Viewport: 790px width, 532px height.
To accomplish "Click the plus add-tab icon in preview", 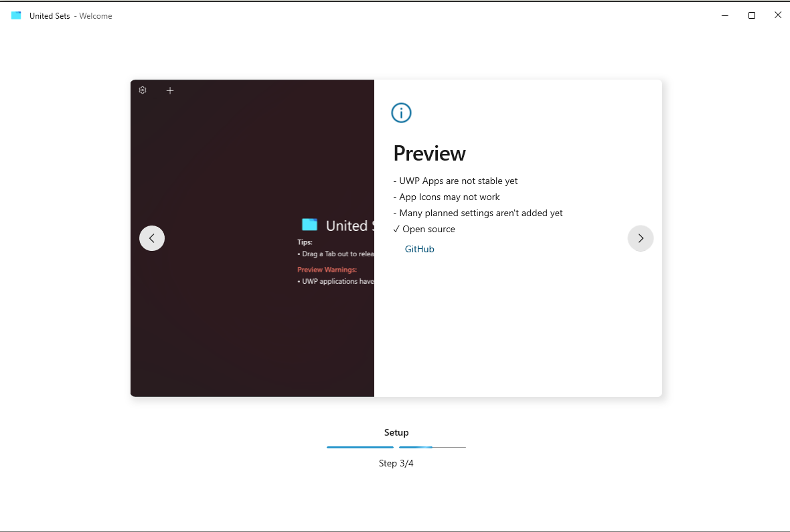I will (x=170, y=91).
